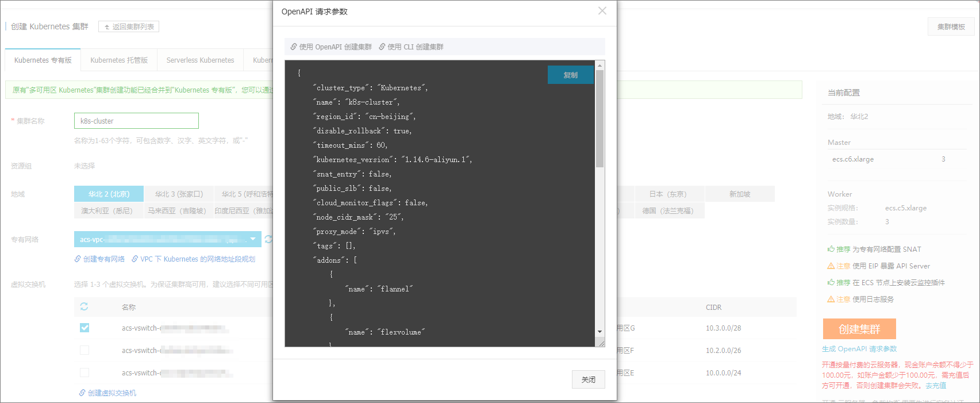The image size is (980, 403).
Task: Click the "name": "flexvolume" addon line
Action: (x=385, y=332)
